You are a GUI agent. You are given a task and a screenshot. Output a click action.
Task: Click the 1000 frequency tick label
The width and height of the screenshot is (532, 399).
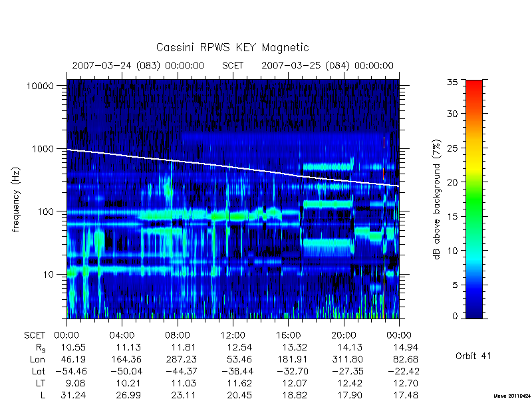pyautogui.click(x=43, y=149)
